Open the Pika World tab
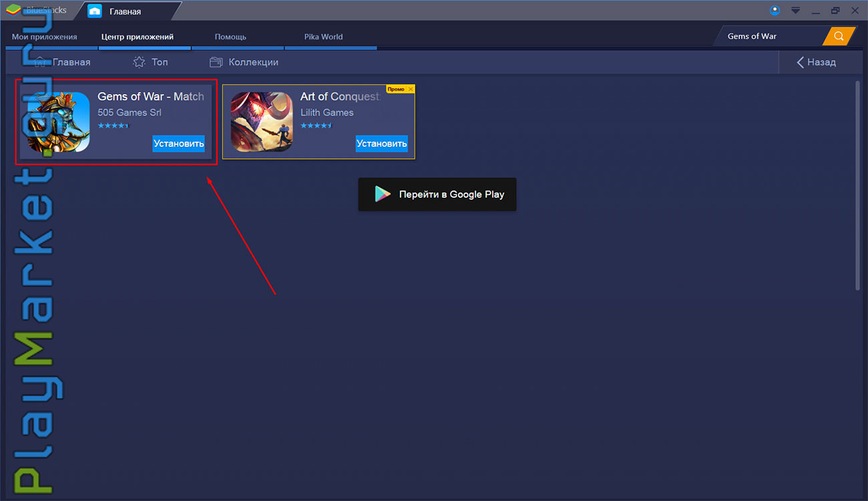 point(323,37)
